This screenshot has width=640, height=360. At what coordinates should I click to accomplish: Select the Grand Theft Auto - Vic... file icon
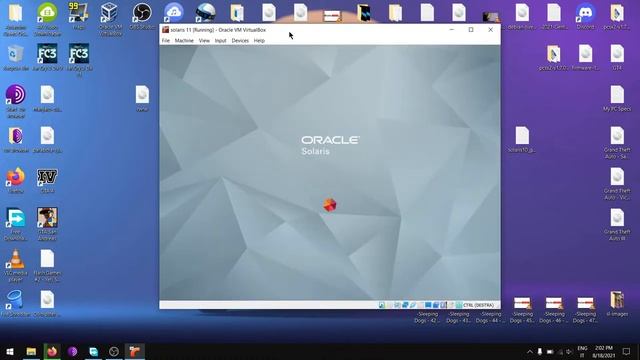(x=617, y=183)
